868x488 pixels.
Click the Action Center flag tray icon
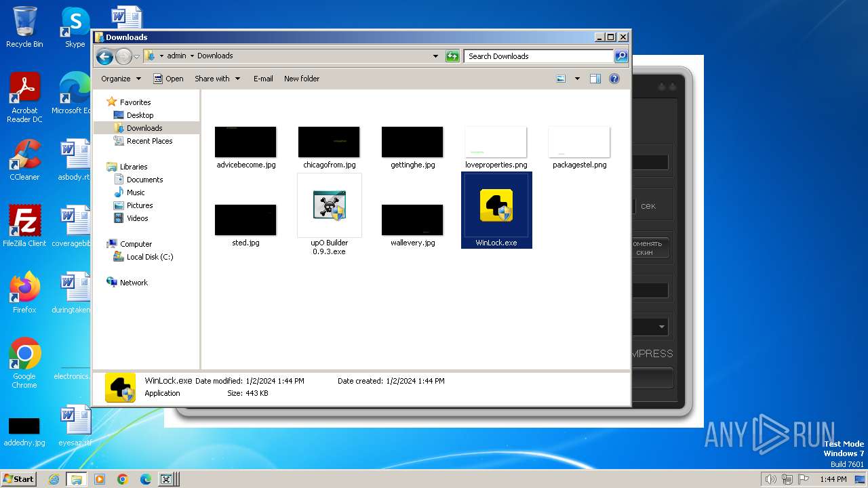coord(802,479)
